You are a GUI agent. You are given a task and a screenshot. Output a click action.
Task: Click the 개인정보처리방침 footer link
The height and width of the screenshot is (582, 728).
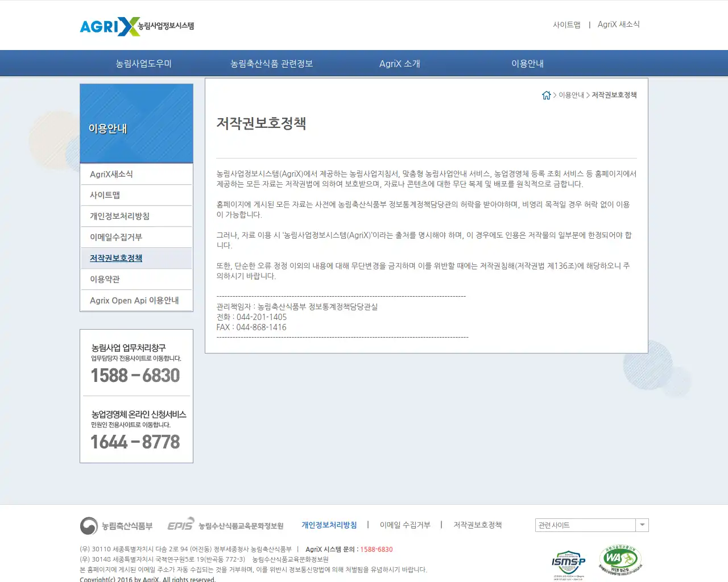(329, 525)
